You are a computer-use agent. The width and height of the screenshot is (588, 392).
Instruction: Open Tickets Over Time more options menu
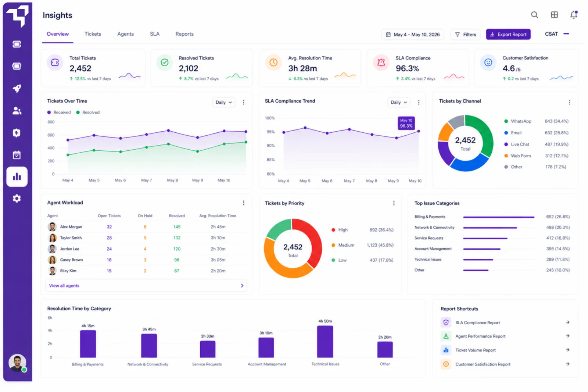pyautogui.click(x=244, y=102)
